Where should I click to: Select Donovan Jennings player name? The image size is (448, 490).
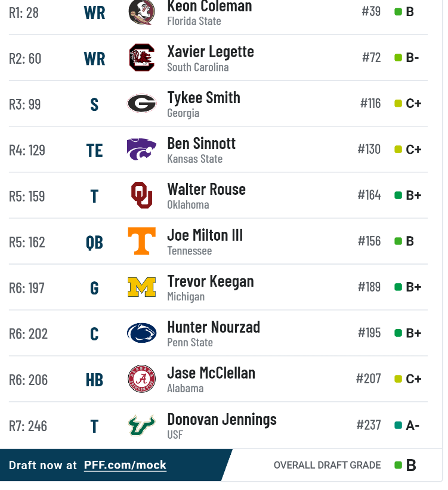(x=222, y=420)
